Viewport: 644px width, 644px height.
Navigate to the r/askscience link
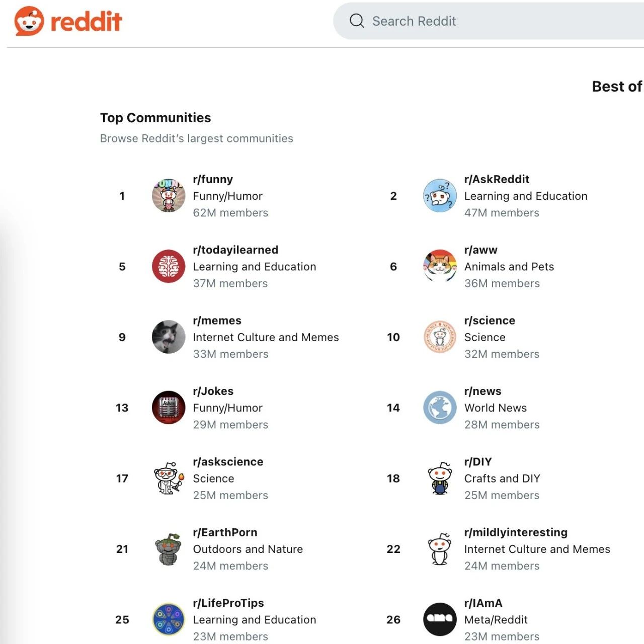pyautogui.click(x=228, y=462)
